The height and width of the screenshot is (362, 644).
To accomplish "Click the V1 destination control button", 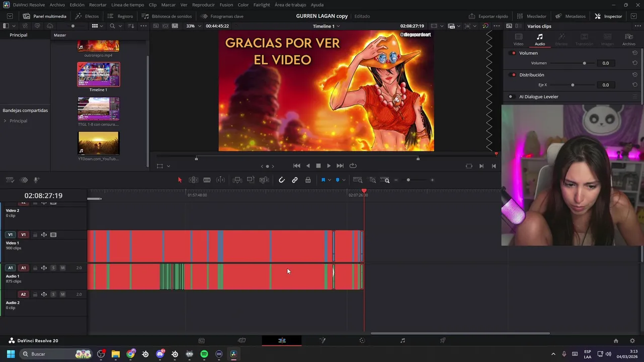I will [x=23, y=235].
